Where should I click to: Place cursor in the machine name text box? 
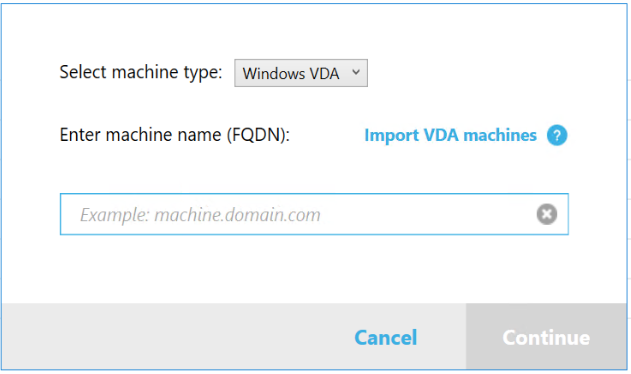click(314, 214)
